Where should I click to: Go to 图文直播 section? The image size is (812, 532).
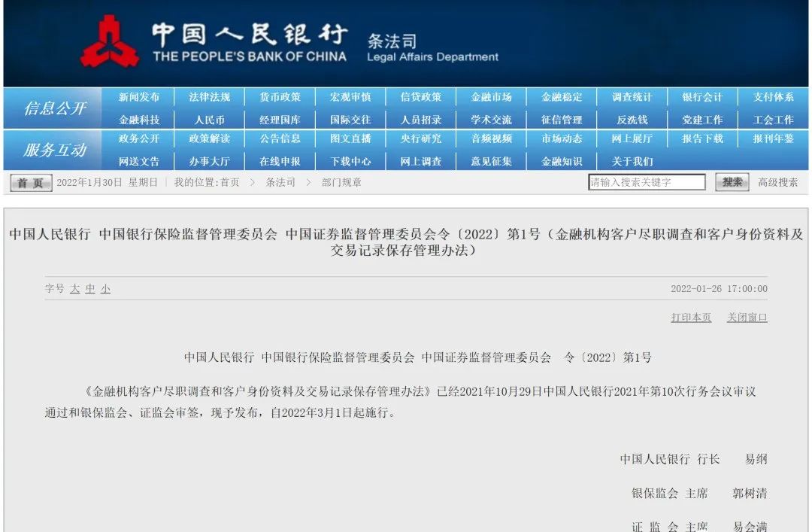pos(350,138)
